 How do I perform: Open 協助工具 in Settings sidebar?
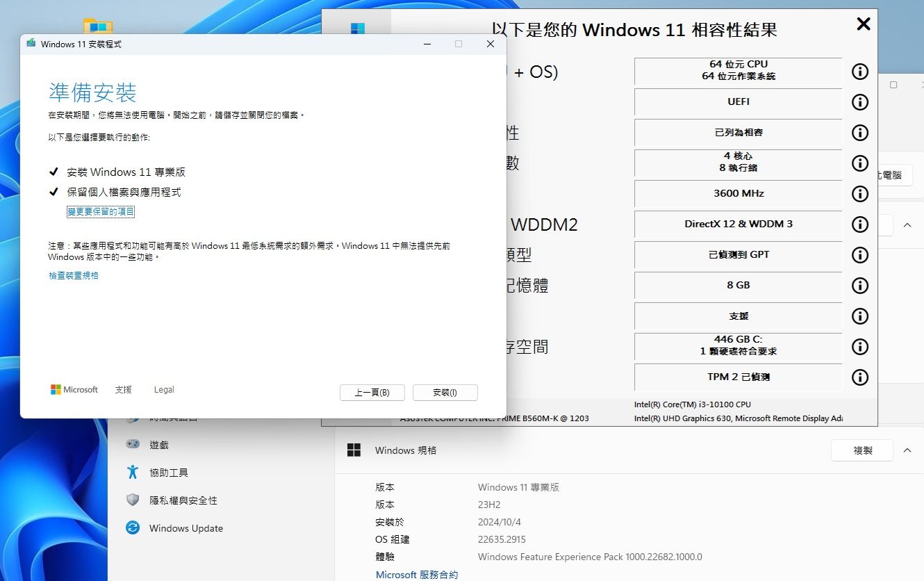click(x=169, y=473)
